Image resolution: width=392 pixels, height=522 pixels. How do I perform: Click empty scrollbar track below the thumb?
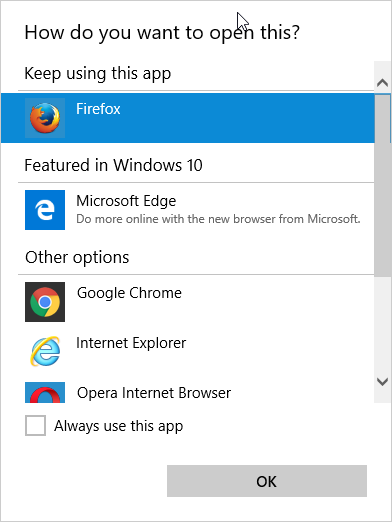click(382, 323)
